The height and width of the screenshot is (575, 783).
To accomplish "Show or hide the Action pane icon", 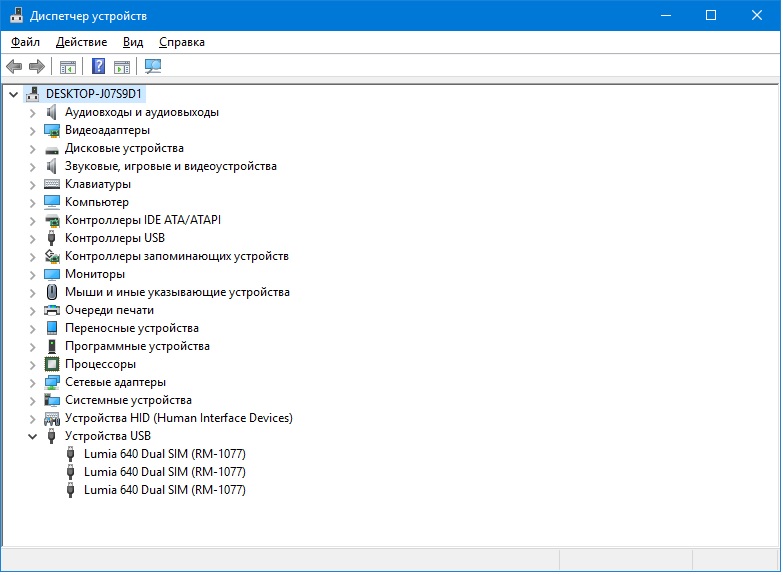I will pos(122,66).
